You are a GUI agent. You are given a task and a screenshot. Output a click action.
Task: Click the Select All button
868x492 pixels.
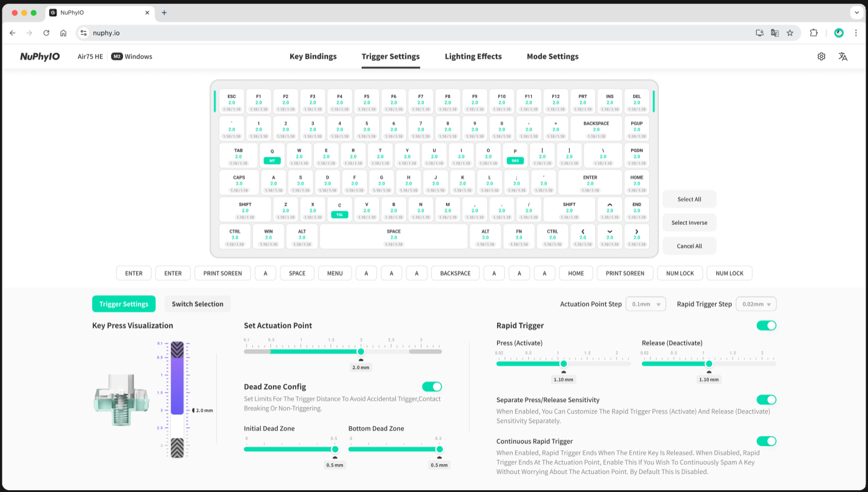(689, 199)
